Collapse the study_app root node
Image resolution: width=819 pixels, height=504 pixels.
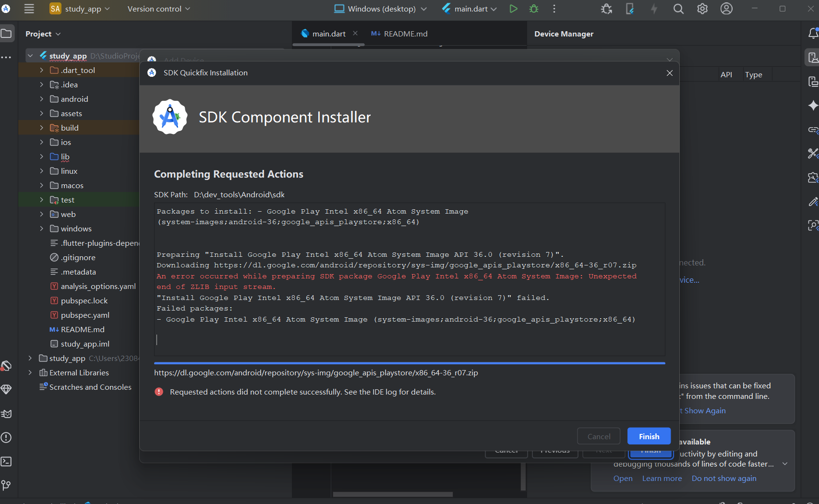point(30,56)
